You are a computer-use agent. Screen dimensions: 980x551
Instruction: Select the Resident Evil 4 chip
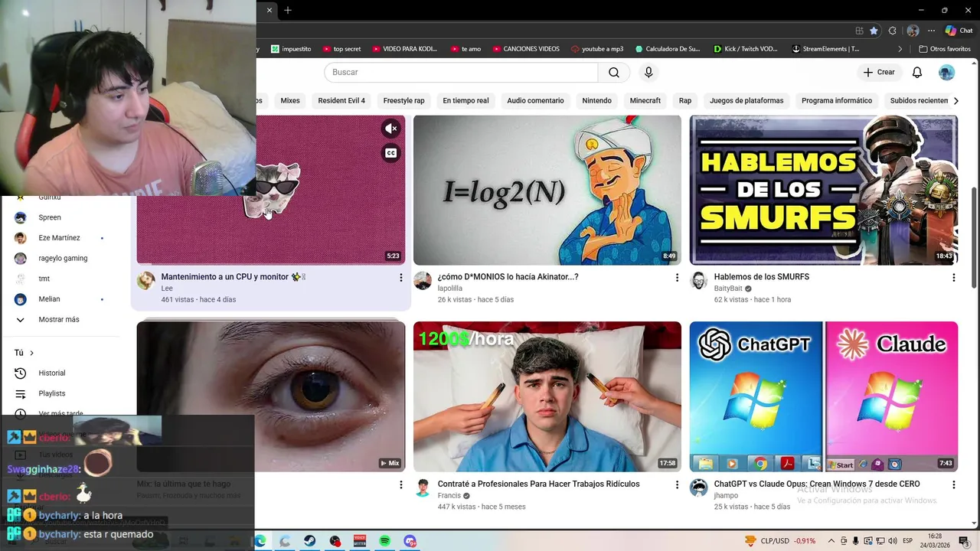click(x=341, y=100)
